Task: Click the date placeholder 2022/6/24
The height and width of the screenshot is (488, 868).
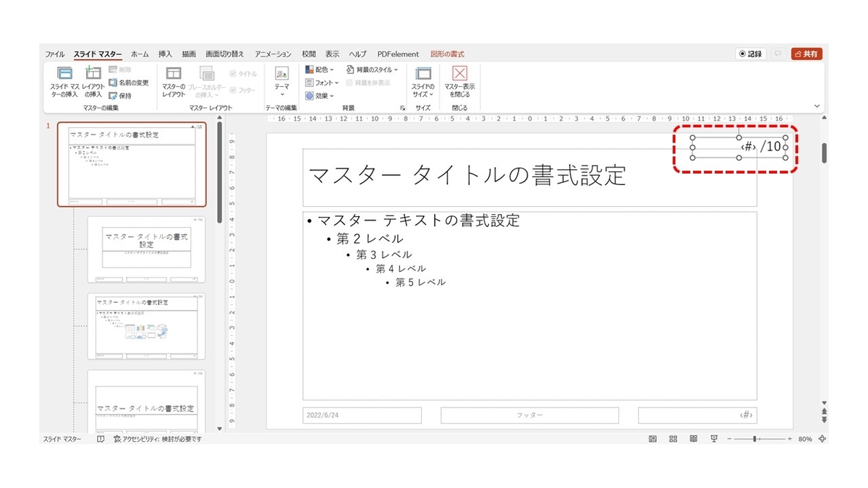Action: coord(362,416)
